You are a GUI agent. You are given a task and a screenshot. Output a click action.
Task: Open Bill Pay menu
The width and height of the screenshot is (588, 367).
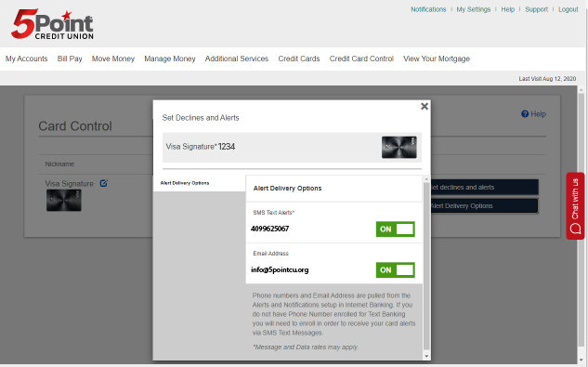70,59
